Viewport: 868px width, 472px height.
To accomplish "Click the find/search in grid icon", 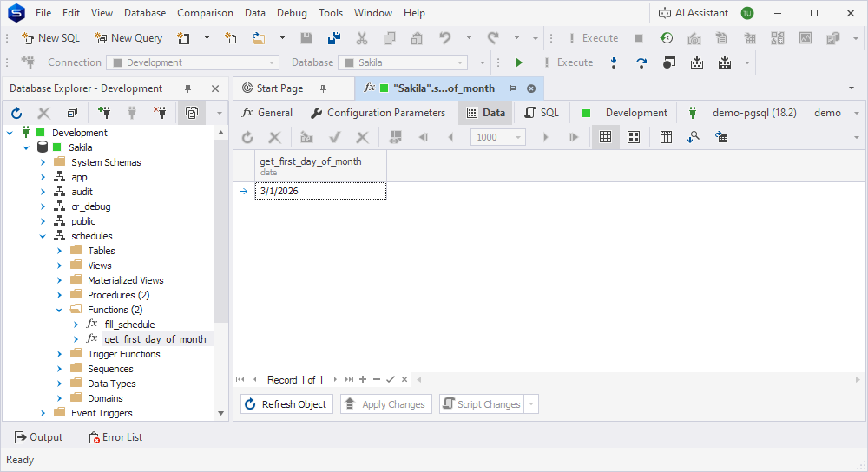I will [x=693, y=137].
